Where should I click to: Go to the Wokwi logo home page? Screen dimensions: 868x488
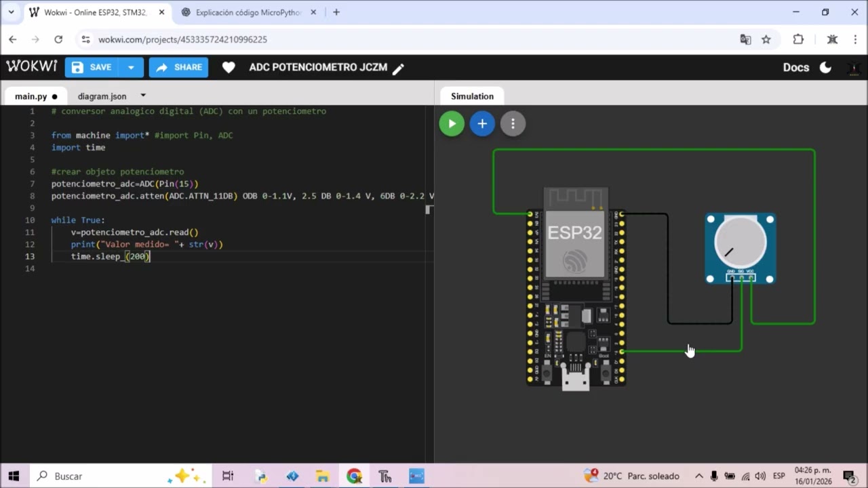coord(32,66)
